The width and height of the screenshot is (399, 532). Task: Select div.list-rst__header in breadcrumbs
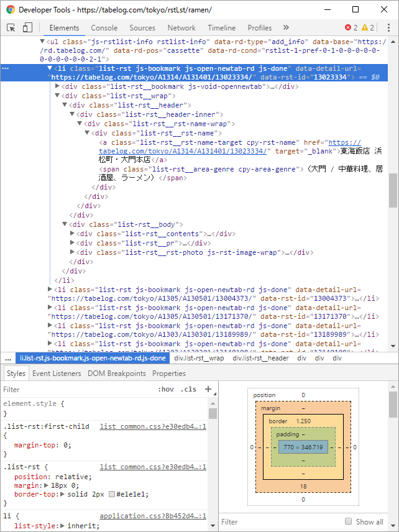260,358
